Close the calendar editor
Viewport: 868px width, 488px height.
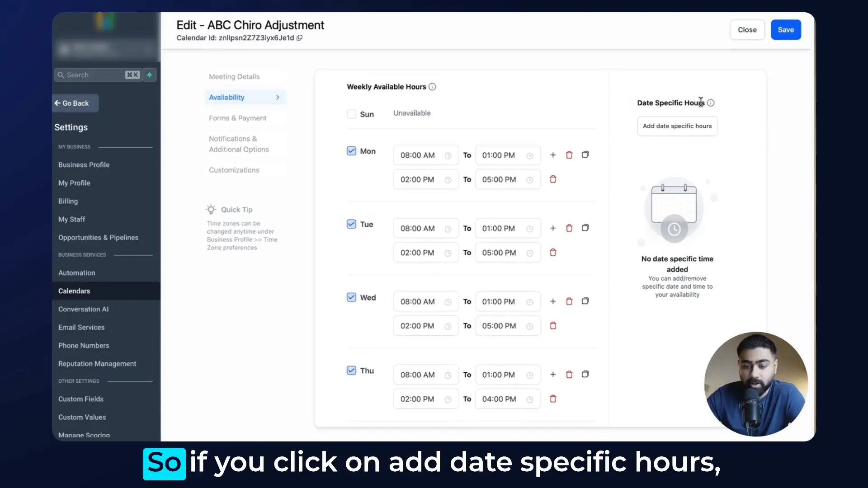[747, 30]
